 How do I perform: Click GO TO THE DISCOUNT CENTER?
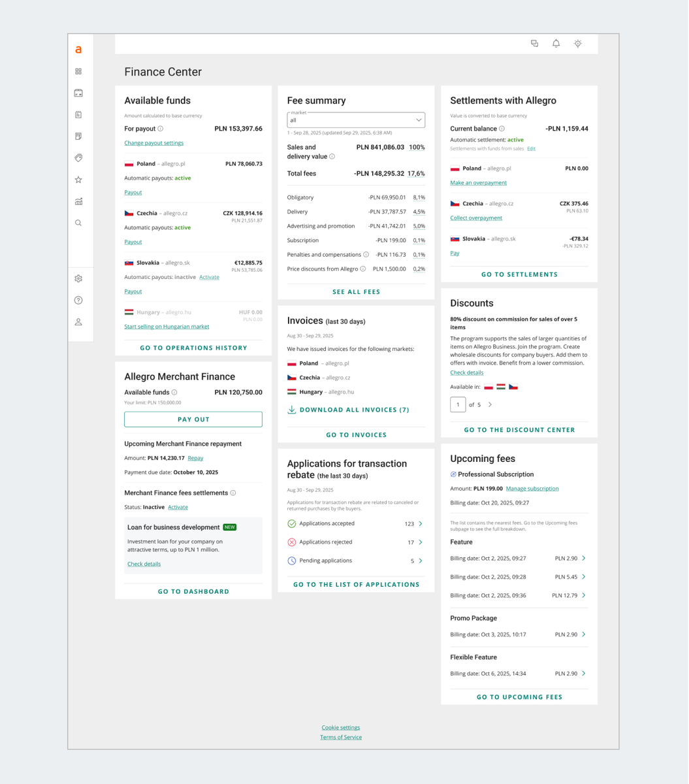[x=519, y=430]
